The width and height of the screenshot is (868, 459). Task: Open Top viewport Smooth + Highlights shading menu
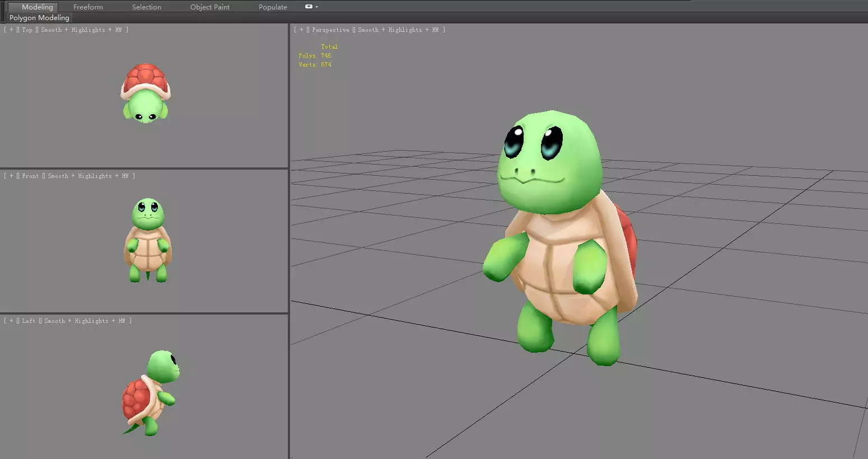click(x=81, y=30)
